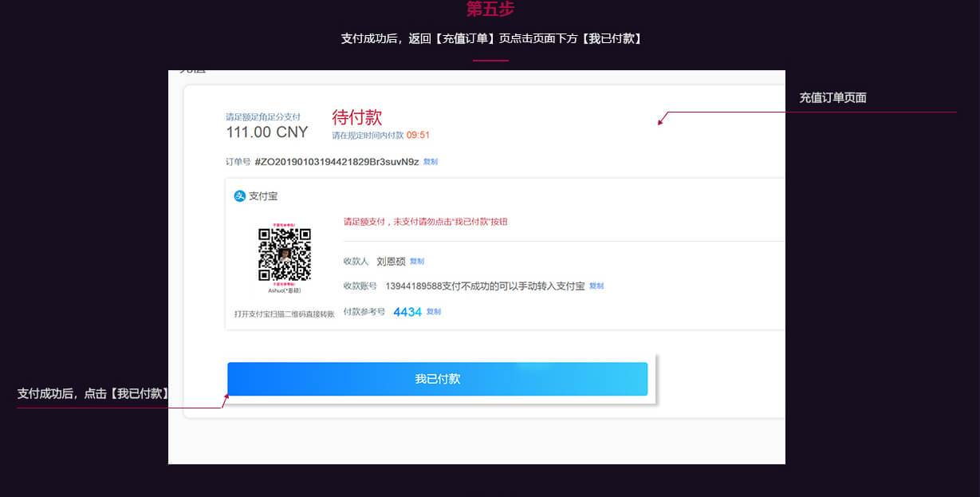Click the 第五步 step heading
This screenshot has width=980, height=497.
(x=490, y=9)
